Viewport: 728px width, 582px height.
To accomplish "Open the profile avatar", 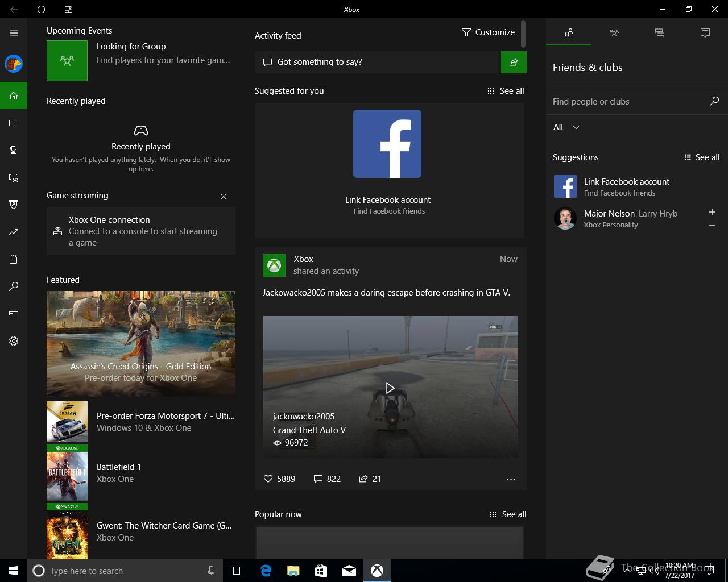I will click(14, 64).
